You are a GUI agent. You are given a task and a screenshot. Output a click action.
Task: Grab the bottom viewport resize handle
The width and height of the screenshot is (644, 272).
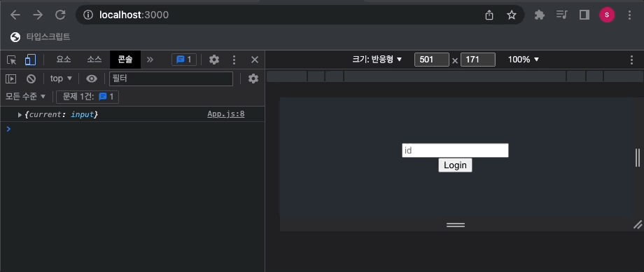(456, 224)
